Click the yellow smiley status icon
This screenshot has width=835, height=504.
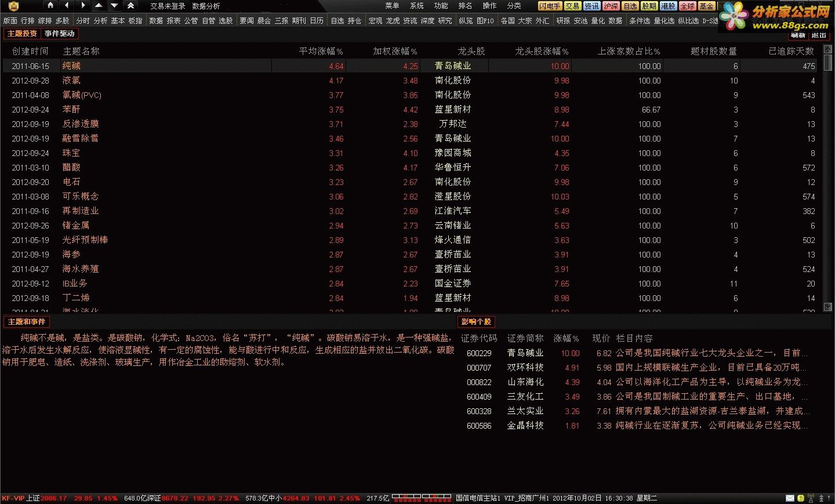[x=800, y=498]
